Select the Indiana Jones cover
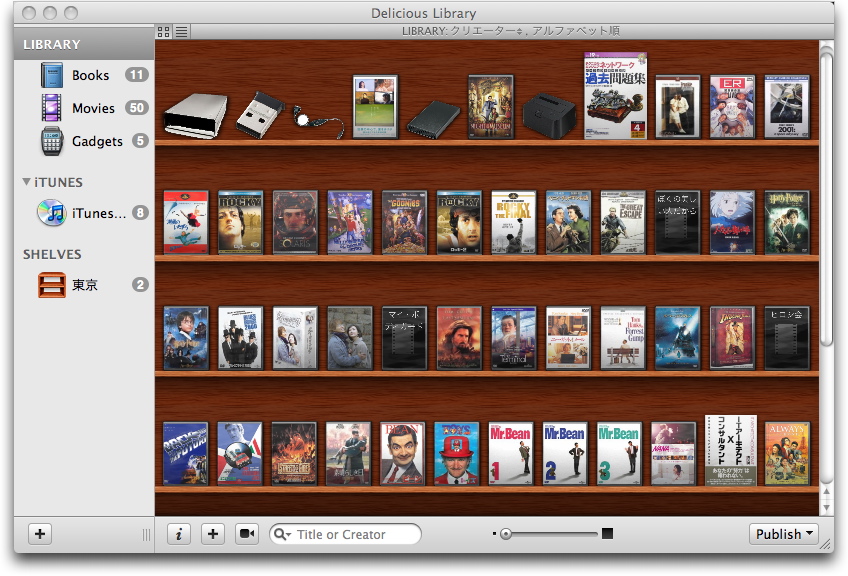Screen dimensions: 848x576 [732, 338]
